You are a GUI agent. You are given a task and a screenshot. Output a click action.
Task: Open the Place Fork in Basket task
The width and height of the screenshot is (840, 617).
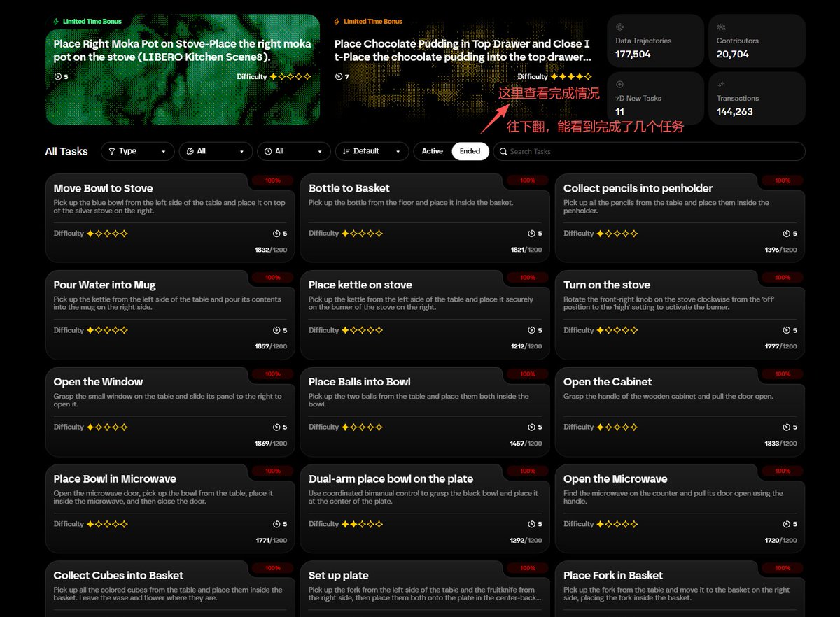coord(680,588)
